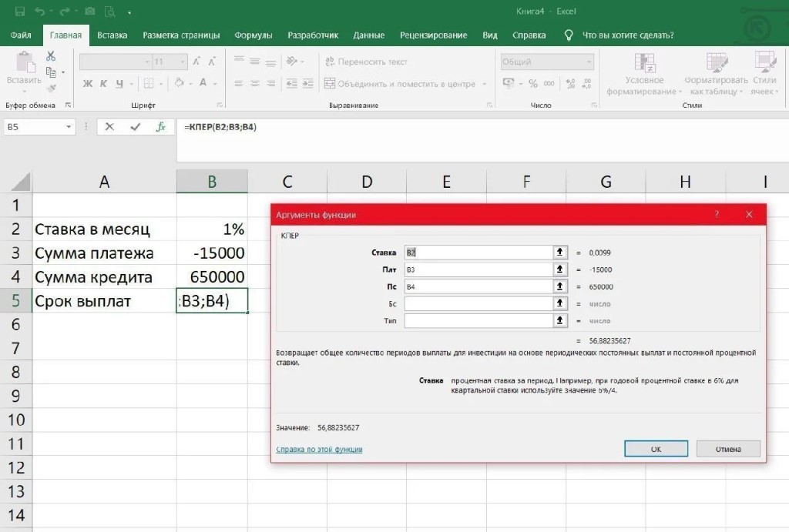Click into the Бс argument input field

[x=478, y=303]
